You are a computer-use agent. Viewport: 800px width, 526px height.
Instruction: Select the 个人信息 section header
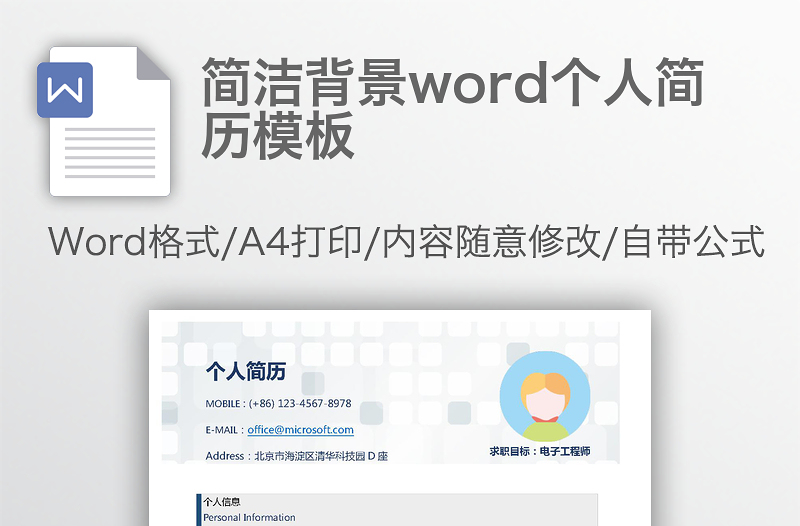click(x=221, y=502)
